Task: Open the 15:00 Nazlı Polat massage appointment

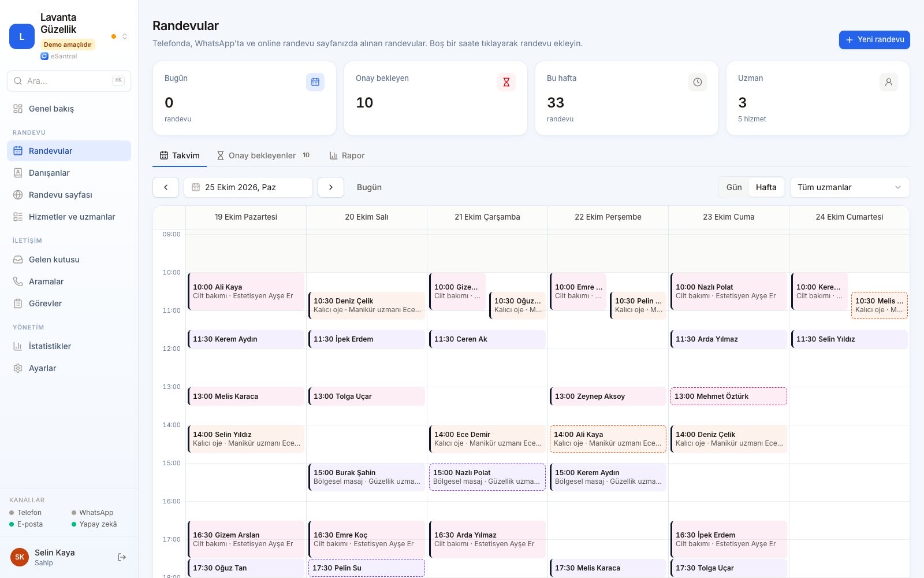Action: click(487, 477)
